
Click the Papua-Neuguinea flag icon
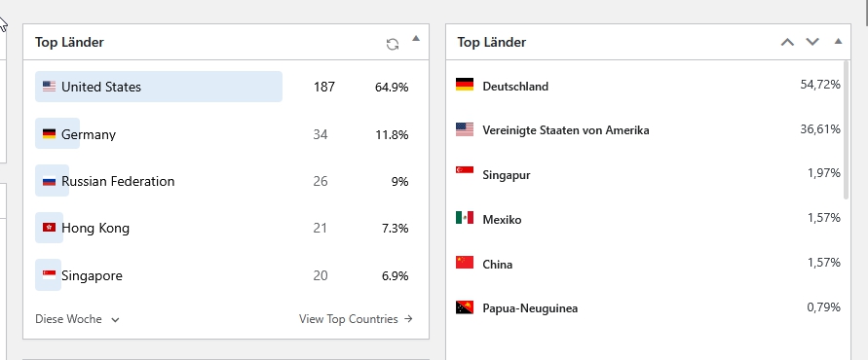click(465, 307)
